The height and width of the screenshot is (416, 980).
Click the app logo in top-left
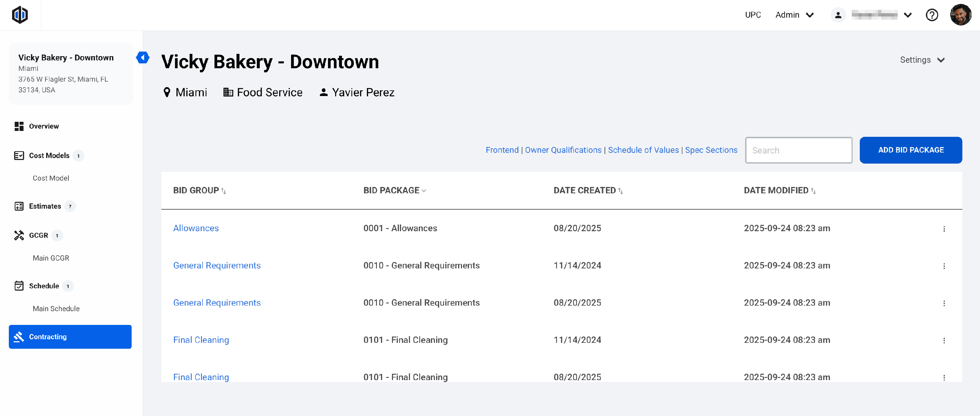point(20,15)
